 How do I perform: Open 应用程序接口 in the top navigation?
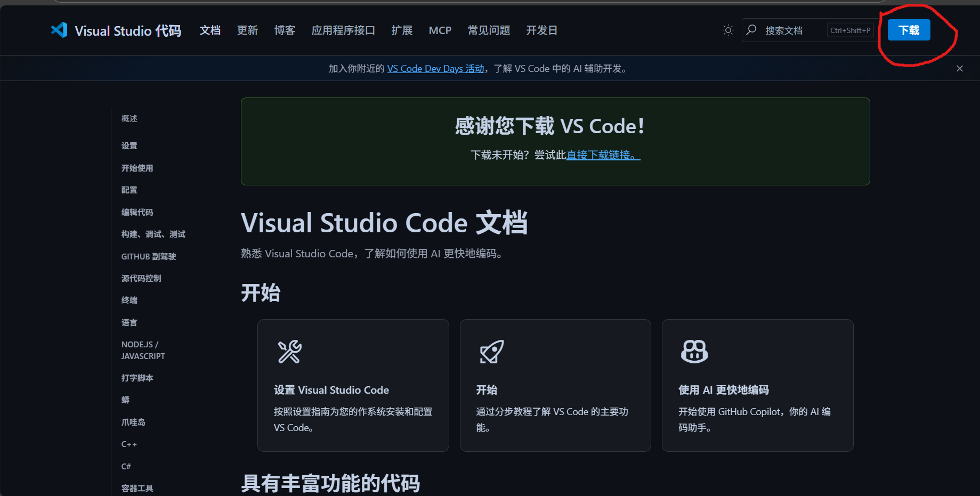pyautogui.click(x=343, y=30)
